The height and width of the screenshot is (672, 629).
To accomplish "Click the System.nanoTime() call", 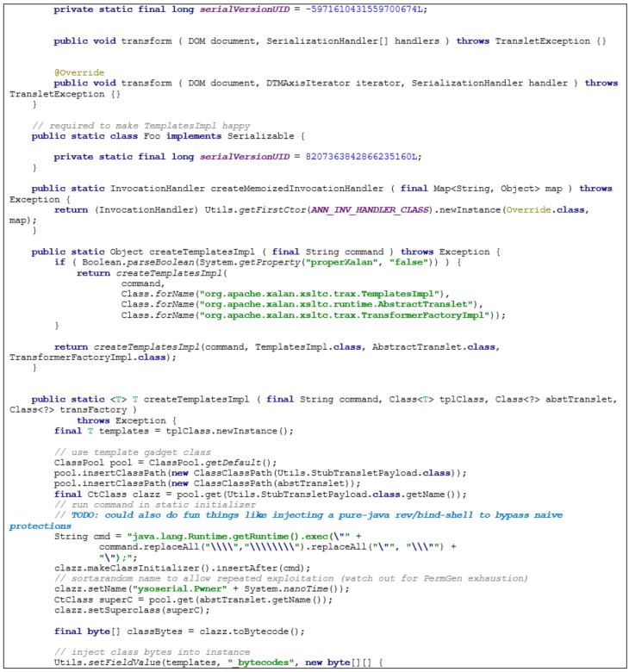I will (x=294, y=588).
